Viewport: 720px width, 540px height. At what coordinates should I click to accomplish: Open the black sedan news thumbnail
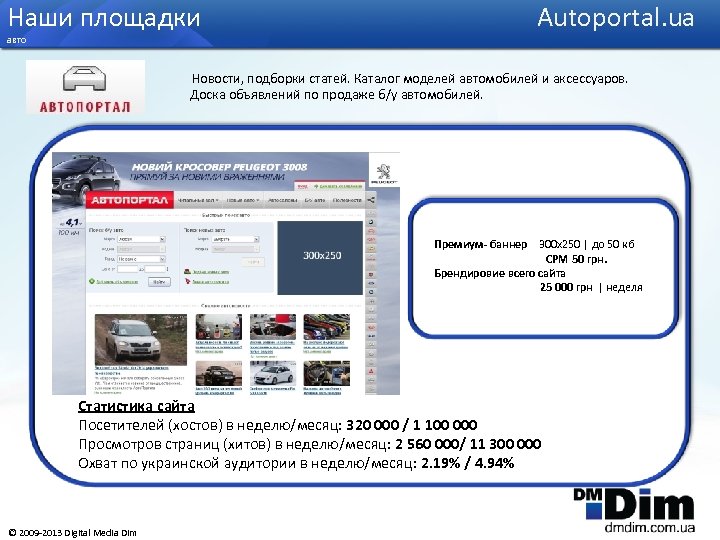(219, 373)
